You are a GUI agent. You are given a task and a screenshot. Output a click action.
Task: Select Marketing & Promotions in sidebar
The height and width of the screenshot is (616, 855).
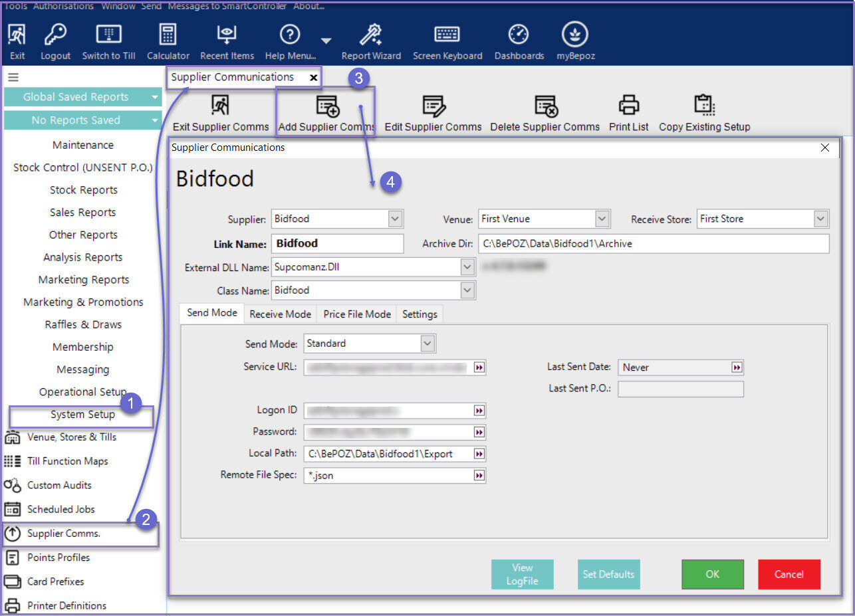pyautogui.click(x=83, y=302)
